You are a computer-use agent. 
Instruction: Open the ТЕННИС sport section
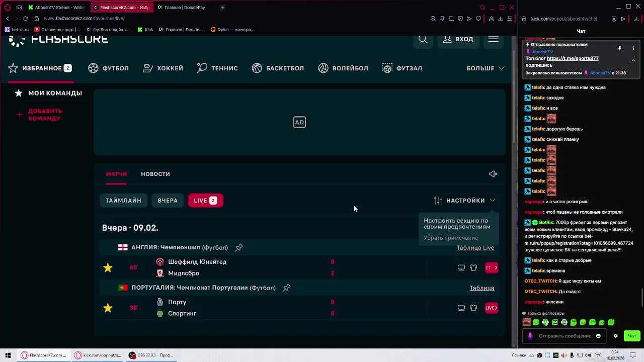[217, 68]
